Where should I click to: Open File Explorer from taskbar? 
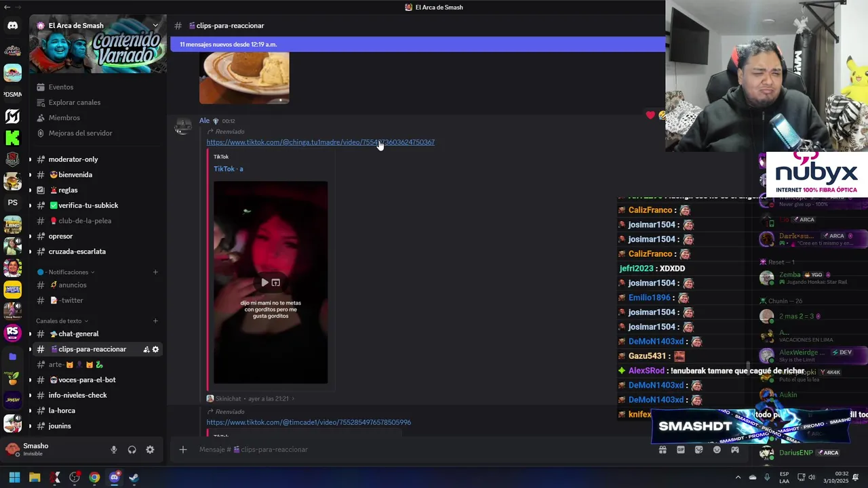(x=35, y=477)
